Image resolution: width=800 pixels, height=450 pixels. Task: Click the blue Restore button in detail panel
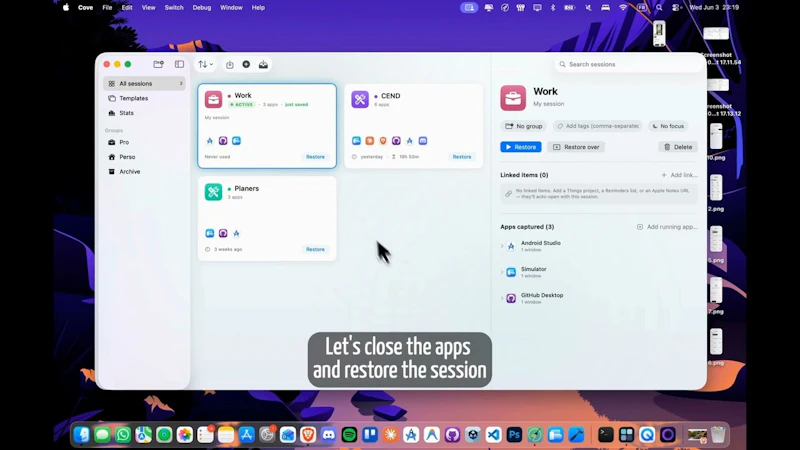click(520, 147)
